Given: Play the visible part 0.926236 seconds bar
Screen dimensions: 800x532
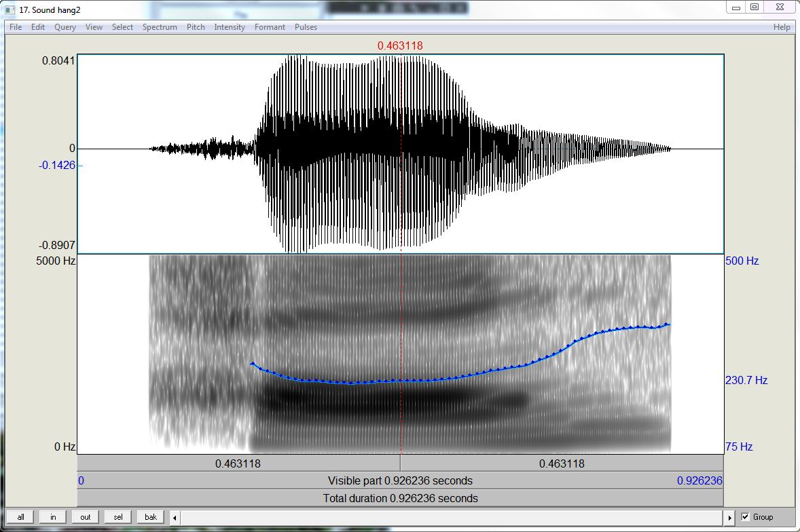Looking at the screenshot, I should tap(401, 480).
